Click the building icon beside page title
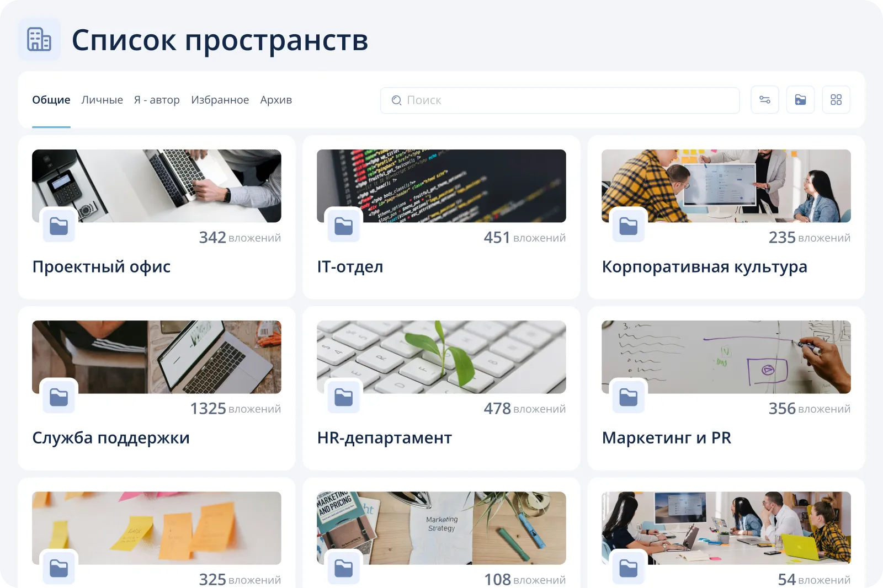The image size is (883, 588). (39, 40)
